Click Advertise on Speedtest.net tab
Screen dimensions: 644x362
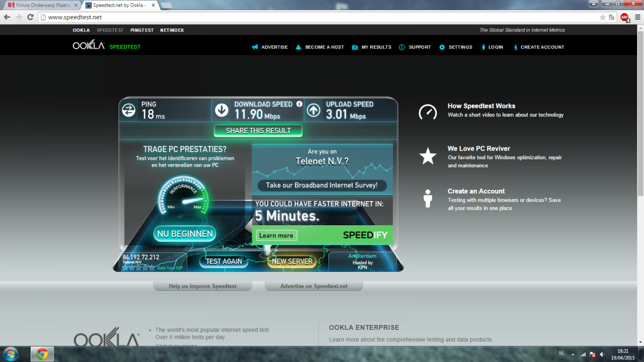314,286
